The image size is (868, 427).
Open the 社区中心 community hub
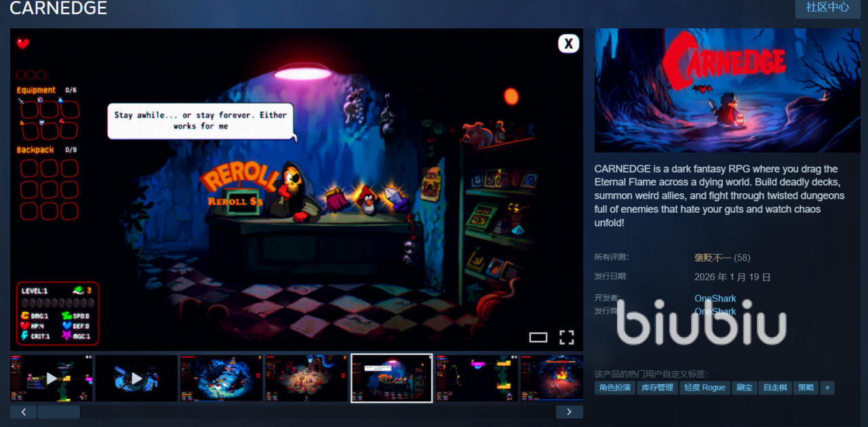[827, 7]
